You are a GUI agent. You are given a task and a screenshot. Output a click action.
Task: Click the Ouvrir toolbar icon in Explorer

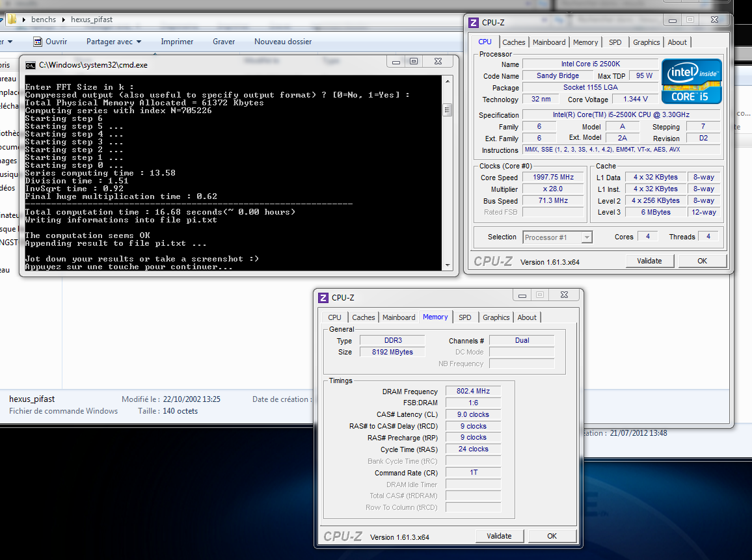point(38,42)
